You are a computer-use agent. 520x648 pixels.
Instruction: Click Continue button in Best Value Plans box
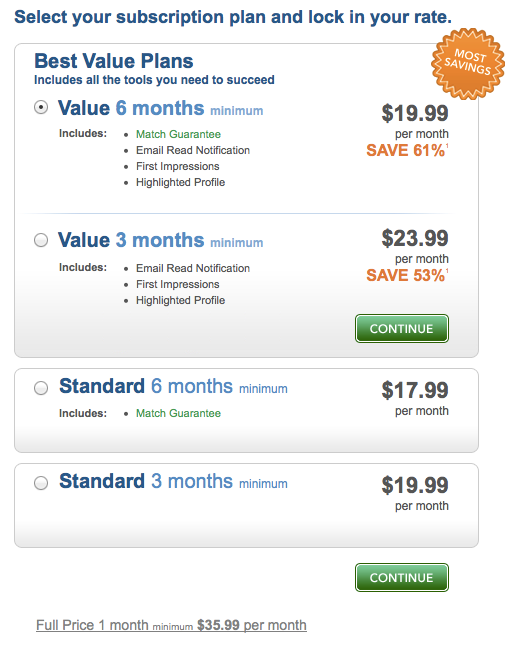tap(402, 329)
